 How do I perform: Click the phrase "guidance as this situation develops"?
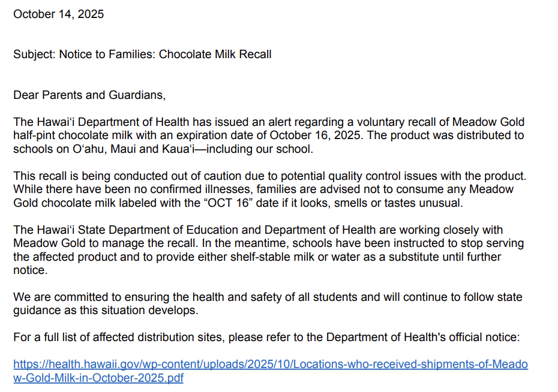[x=106, y=310]
